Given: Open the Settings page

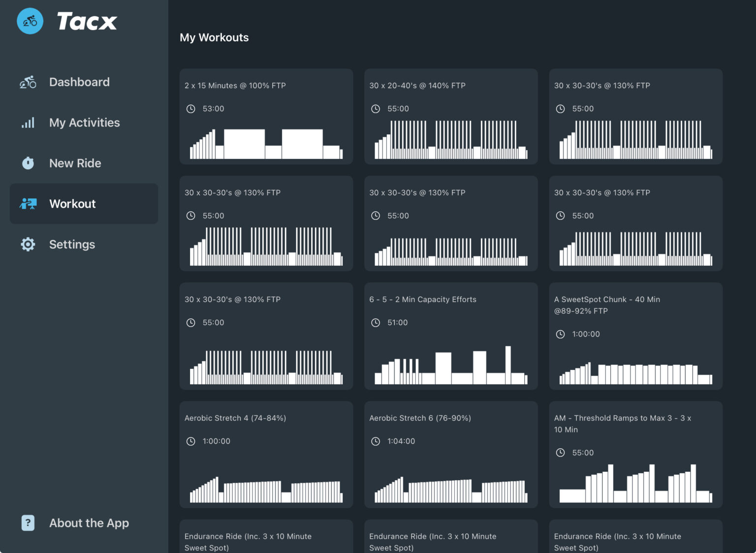Looking at the screenshot, I should (x=72, y=244).
